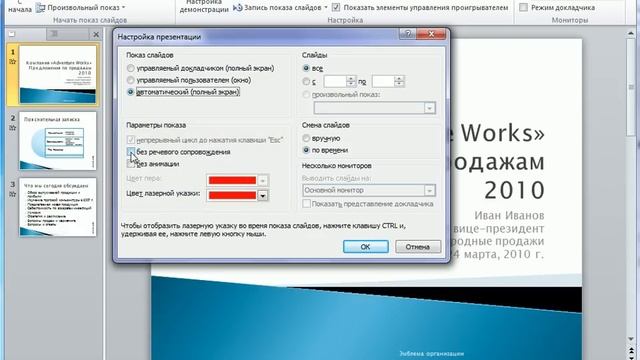Viewport: 640px width, 360px height.
Task: Close the slide thumbnails pane
Action: [x=96, y=34]
